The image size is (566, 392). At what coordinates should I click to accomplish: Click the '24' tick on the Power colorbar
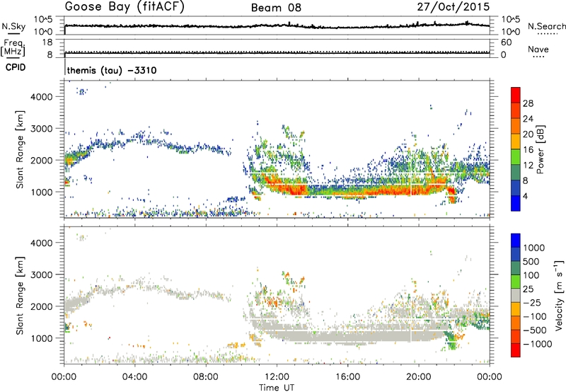coord(528,119)
